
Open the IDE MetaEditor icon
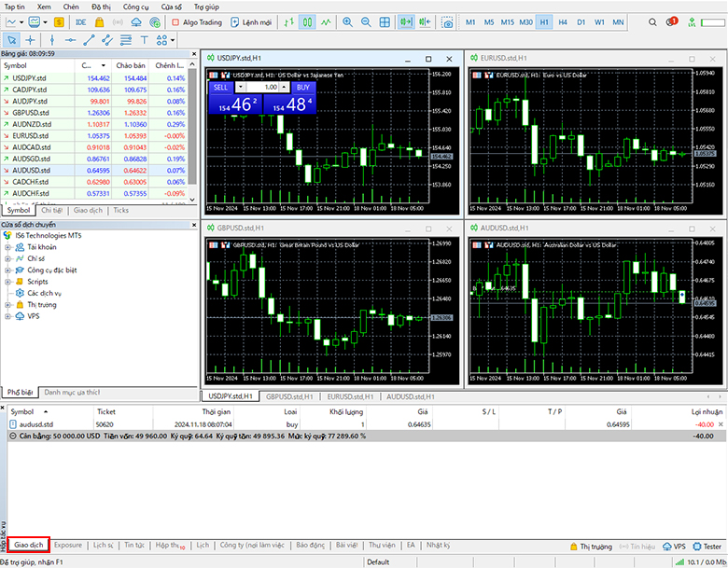[81, 22]
